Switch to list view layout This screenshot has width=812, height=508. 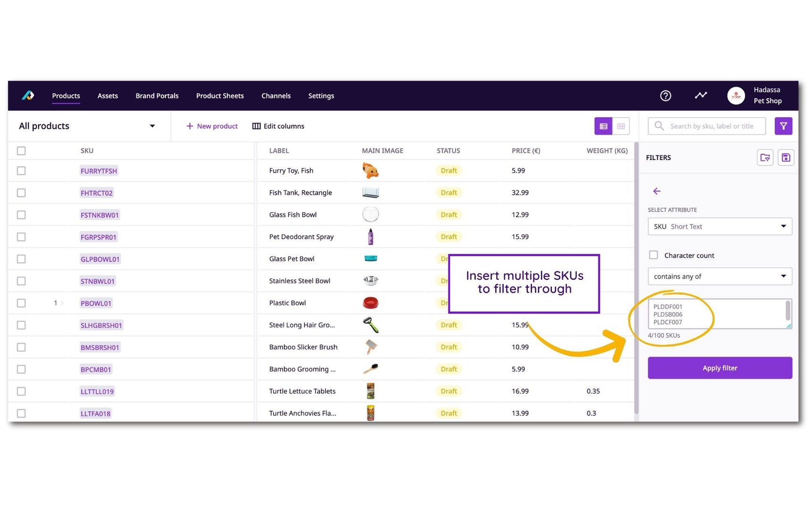coord(603,126)
